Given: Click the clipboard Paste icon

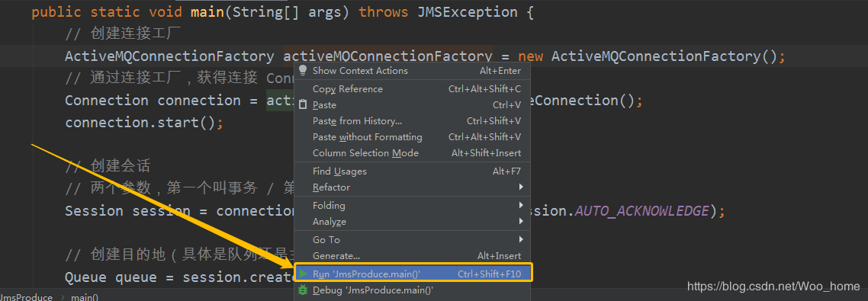Looking at the screenshot, I should coord(302,104).
